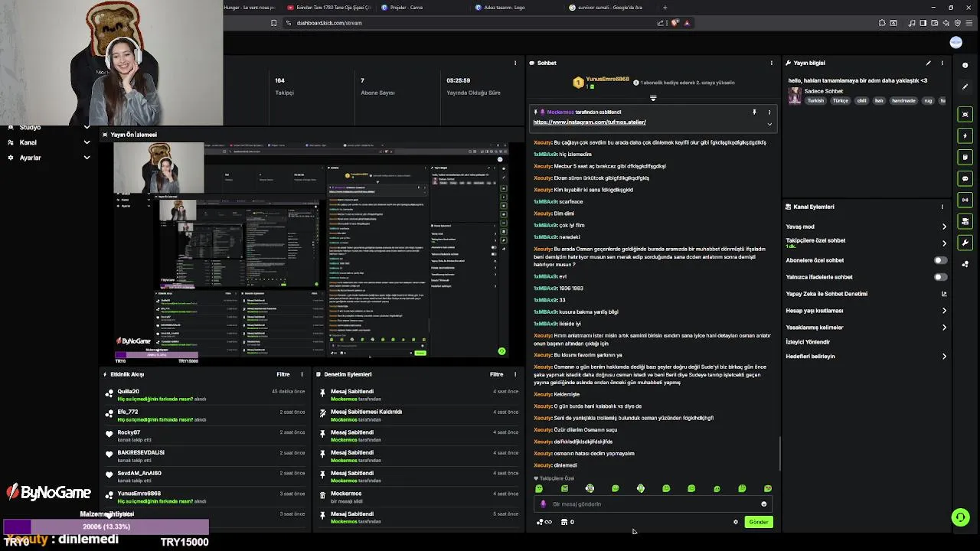
Task: Click the chat bubble icon in the right sidebar
Action: coord(965,178)
